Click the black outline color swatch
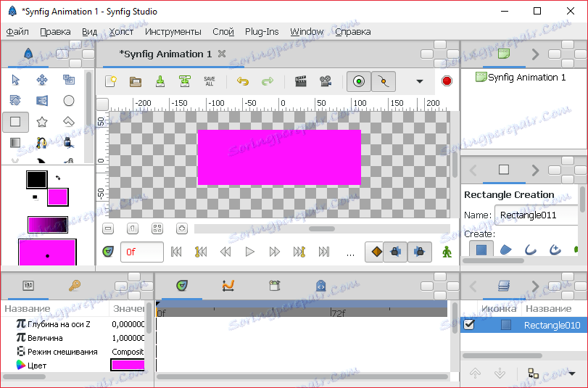This screenshot has width=588, height=388. pyautogui.click(x=37, y=180)
